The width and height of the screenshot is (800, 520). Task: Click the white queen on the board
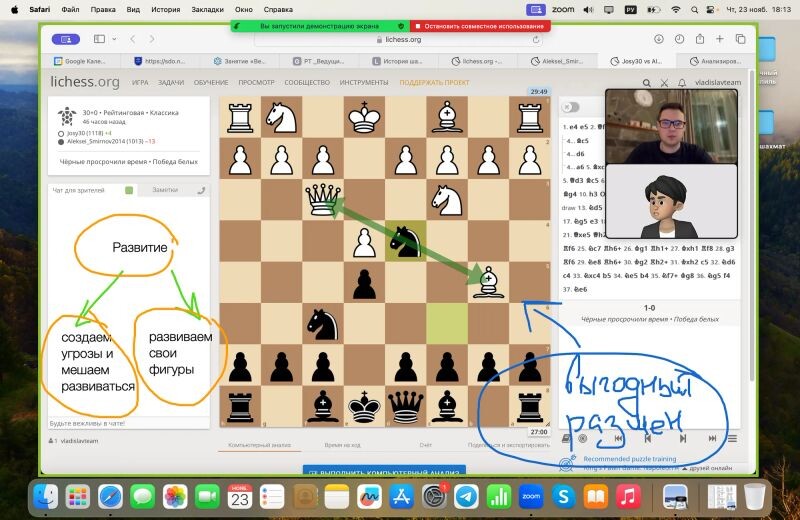(322, 198)
